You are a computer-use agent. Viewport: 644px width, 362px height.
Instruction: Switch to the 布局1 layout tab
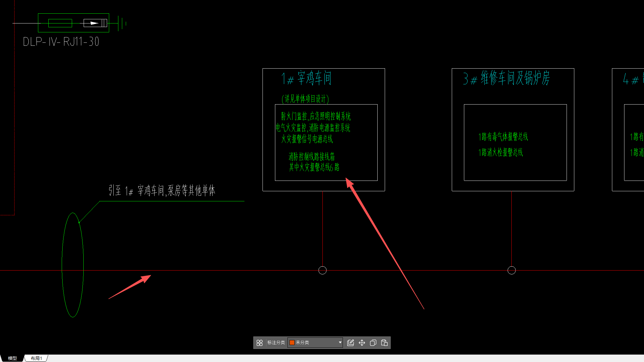[36, 358]
